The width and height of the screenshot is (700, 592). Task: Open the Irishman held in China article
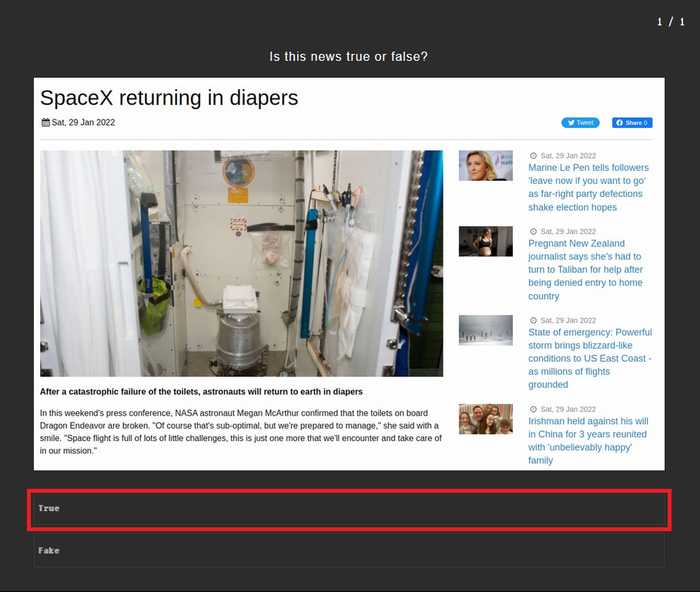[588, 441]
